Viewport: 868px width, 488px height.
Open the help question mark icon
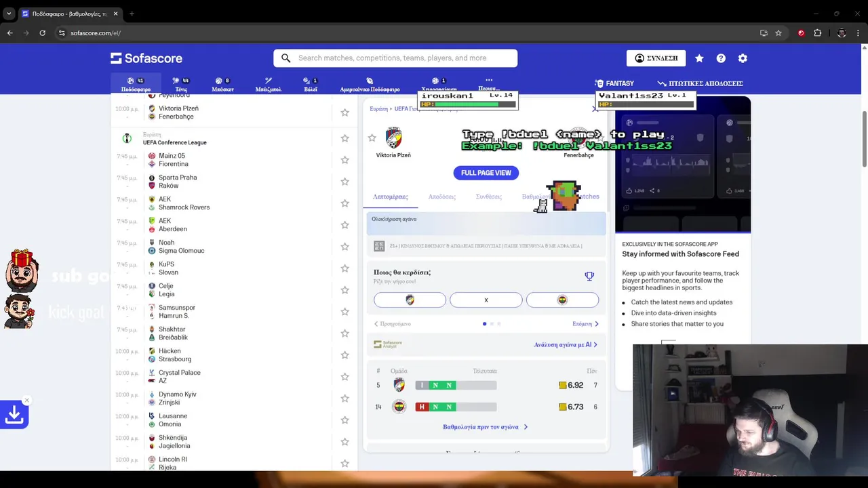[721, 58]
